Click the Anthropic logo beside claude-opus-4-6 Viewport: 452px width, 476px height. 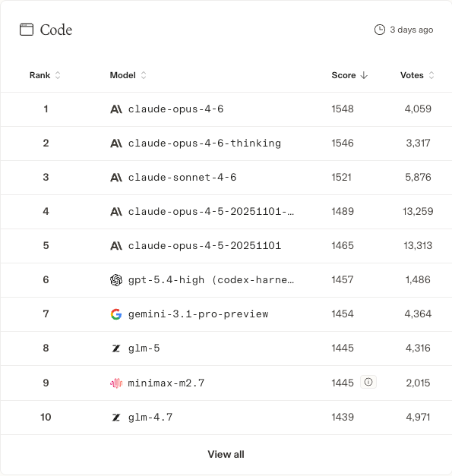tap(116, 109)
